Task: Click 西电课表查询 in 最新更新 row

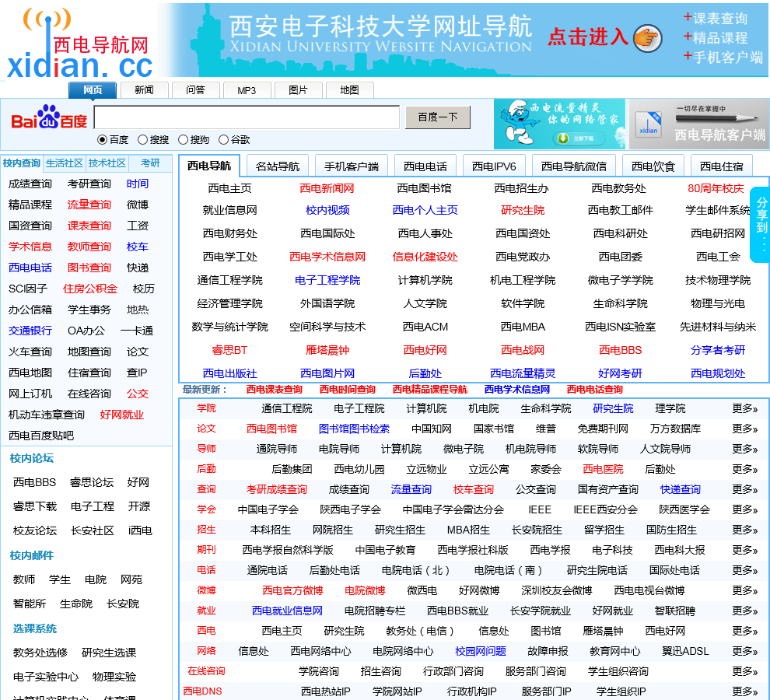Action: click(274, 390)
